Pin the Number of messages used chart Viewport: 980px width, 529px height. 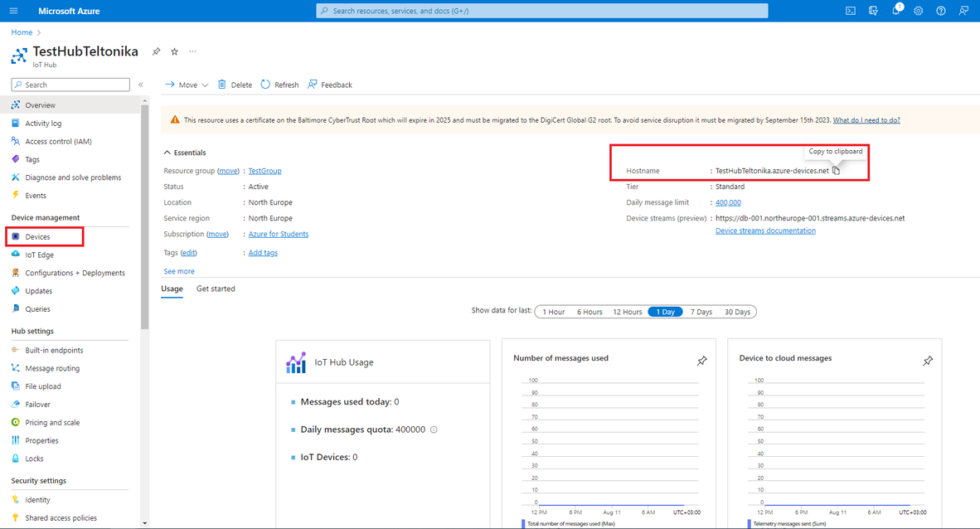click(x=701, y=361)
